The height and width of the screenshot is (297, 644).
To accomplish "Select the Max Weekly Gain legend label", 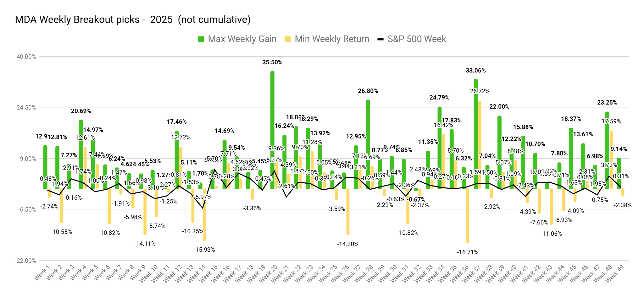I will [242, 39].
